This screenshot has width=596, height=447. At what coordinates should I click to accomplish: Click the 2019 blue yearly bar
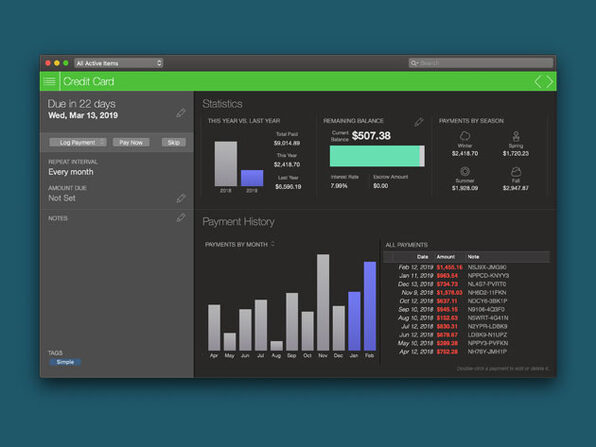tap(252, 178)
